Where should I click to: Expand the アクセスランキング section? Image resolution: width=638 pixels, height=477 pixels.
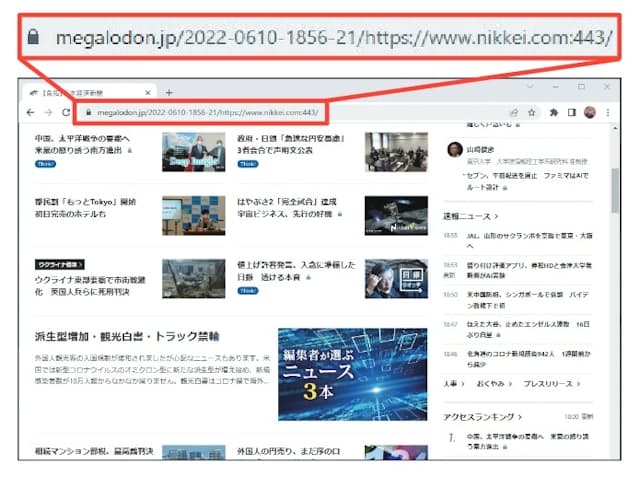pos(484,415)
